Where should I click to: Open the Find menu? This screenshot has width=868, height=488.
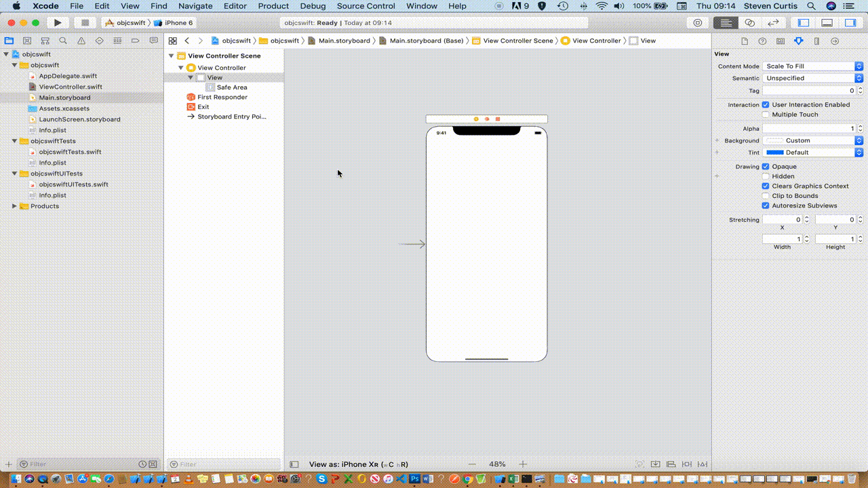(x=159, y=6)
